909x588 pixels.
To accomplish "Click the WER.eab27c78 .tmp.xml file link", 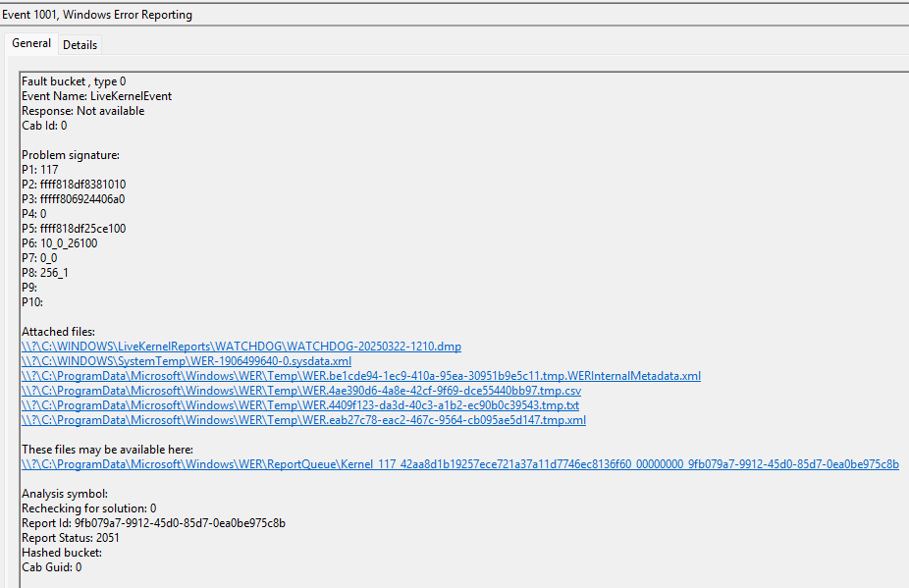I will point(303,420).
